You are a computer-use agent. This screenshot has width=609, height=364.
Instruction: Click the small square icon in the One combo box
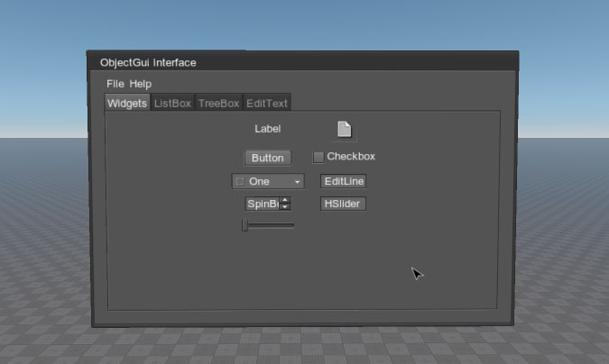pyautogui.click(x=240, y=182)
